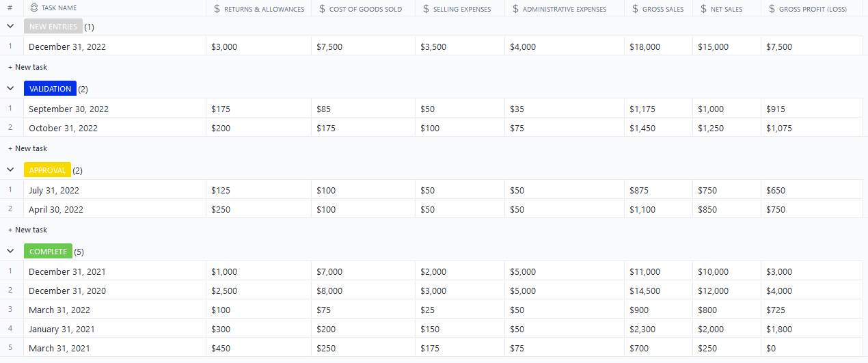Click the Selling Expenses dollar icon
The height and width of the screenshot is (363, 868).
(x=426, y=9)
